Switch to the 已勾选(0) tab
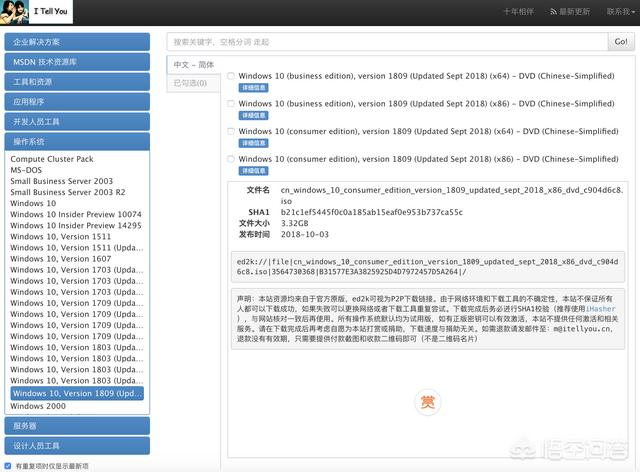This screenshot has width=640, height=472. (x=193, y=83)
